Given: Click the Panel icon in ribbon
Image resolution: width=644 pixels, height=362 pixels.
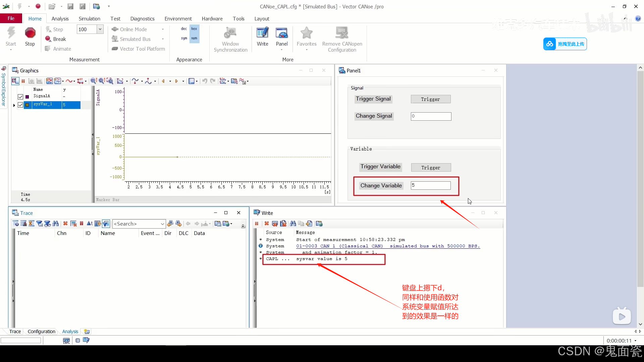Looking at the screenshot, I should click(281, 33).
